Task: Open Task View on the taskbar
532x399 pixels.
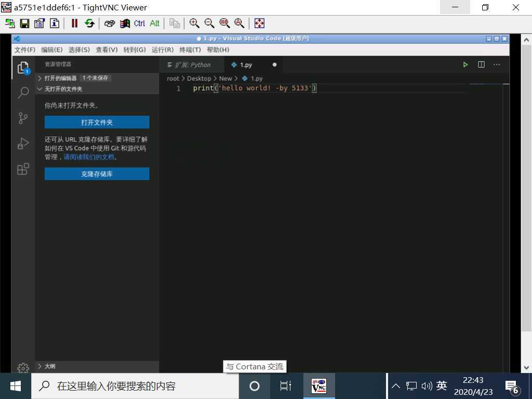Action: (x=285, y=386)
